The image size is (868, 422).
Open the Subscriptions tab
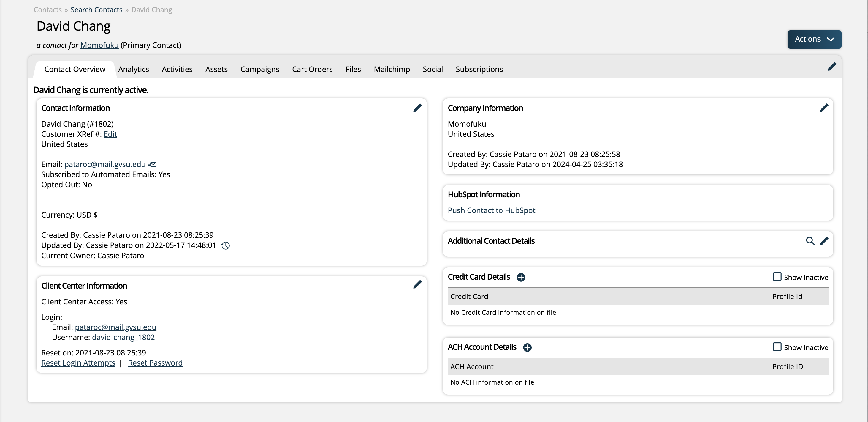(x=479, y=69)
